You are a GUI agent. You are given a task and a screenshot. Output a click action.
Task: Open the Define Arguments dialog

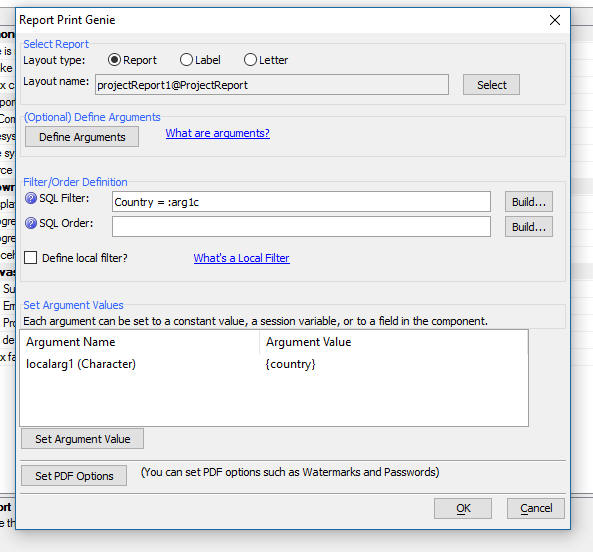click(x=82, y=137)
